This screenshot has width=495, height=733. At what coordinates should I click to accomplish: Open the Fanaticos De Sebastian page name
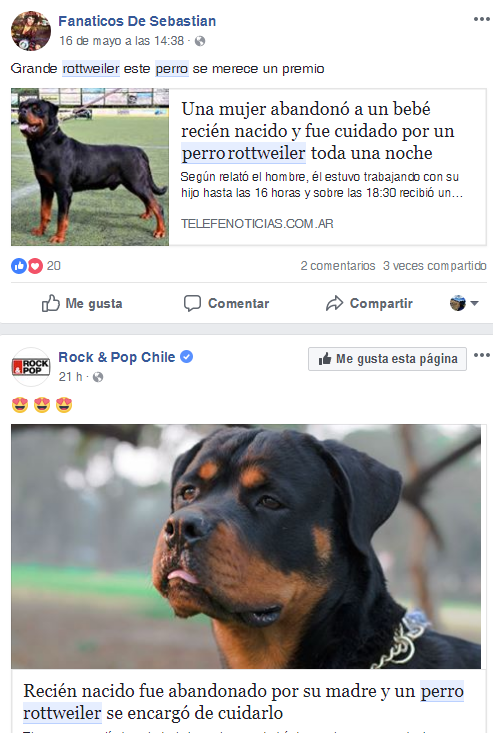(x=137, y=21)
